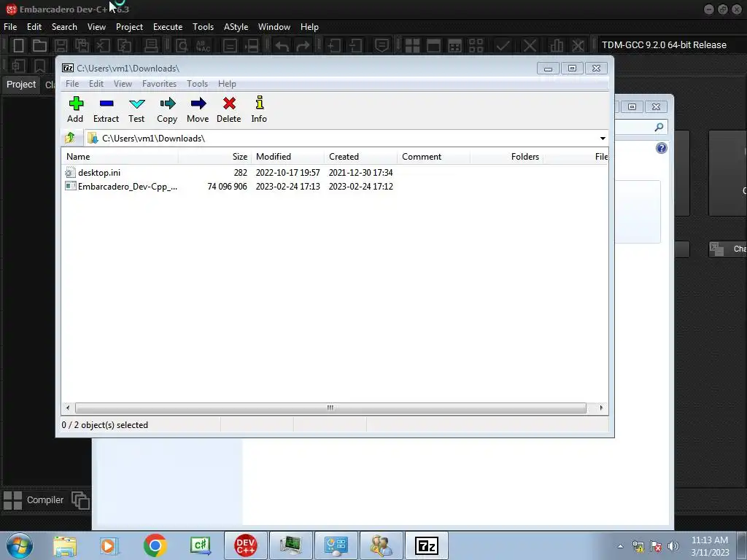Click the Undo arrow in Dev-C++ toolbar
The image size is (747, 560).
tap(282, 46)
